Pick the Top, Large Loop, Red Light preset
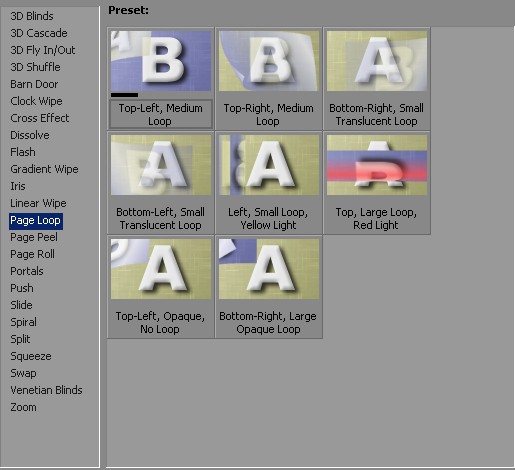 tap(377, 183)
